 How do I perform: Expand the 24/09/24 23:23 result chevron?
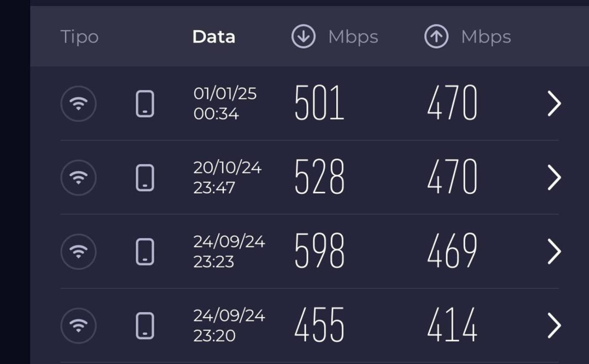pyautogui.click(x=554, y=252)
